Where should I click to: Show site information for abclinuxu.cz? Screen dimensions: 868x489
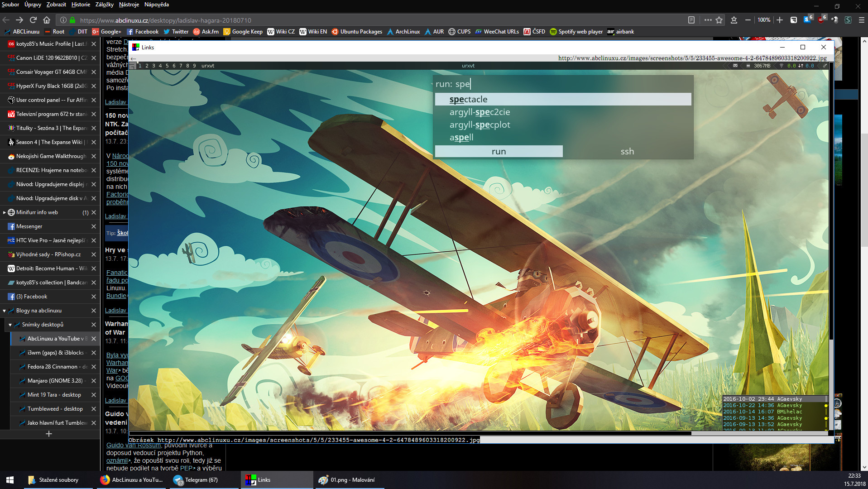63,20
